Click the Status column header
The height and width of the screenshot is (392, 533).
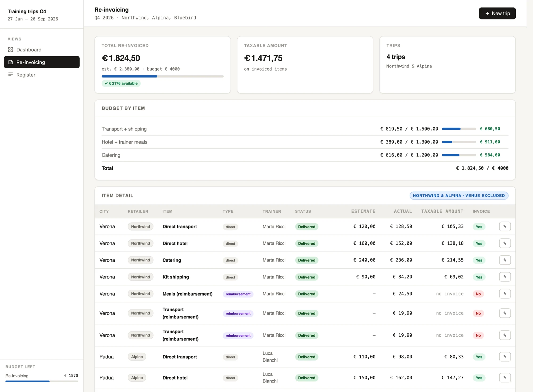(303, 211)
